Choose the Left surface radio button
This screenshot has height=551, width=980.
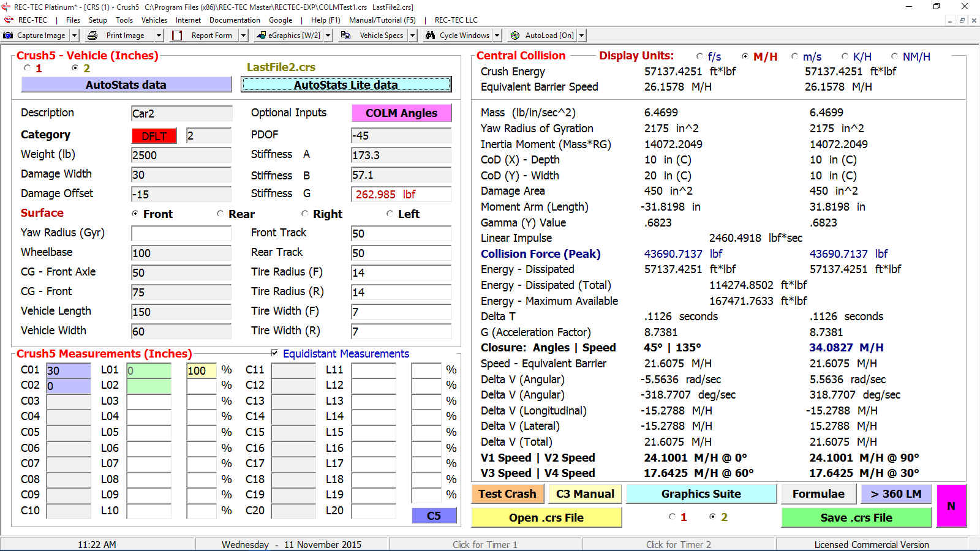390,214
